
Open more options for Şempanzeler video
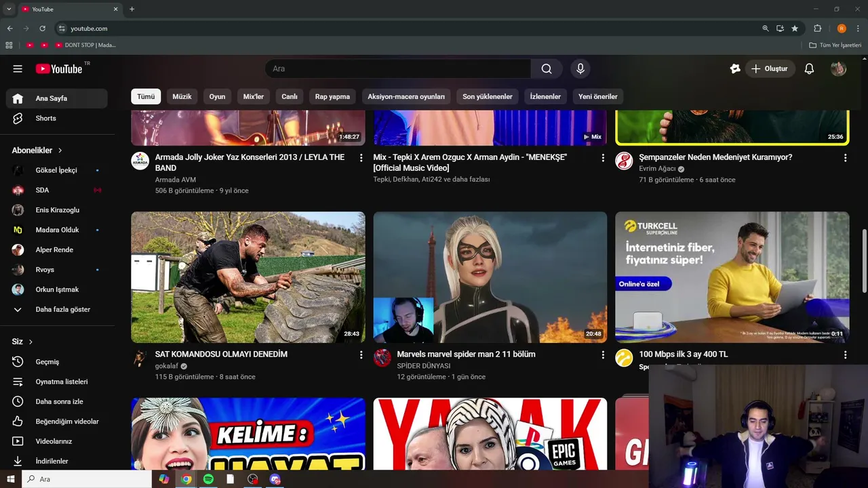(845, 158)
